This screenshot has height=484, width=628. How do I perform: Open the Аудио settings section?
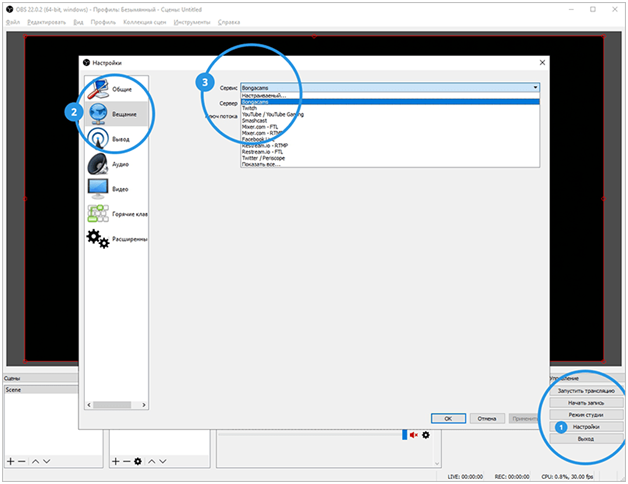116,164
